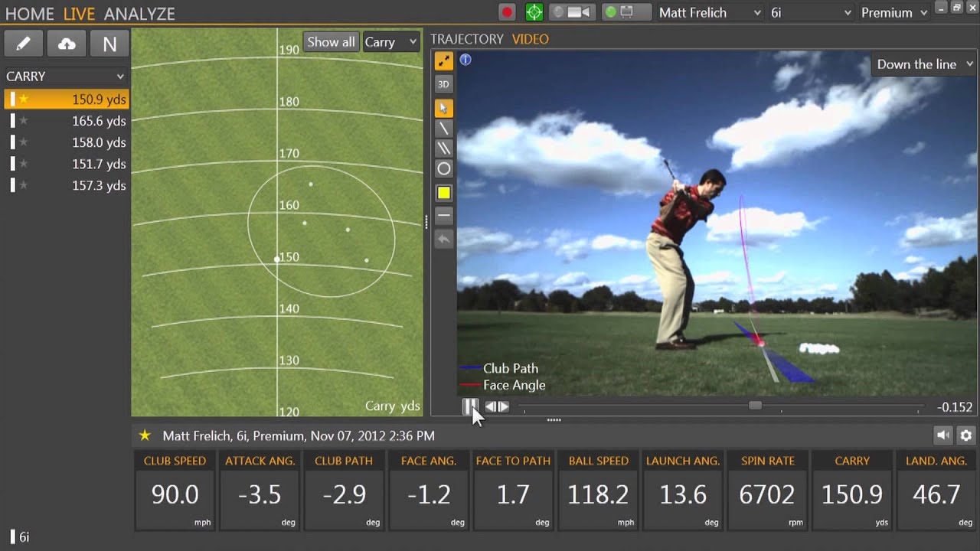The image size is (980, 551).
Task: Pause the video playback
Action: click(x=469, y=406)
